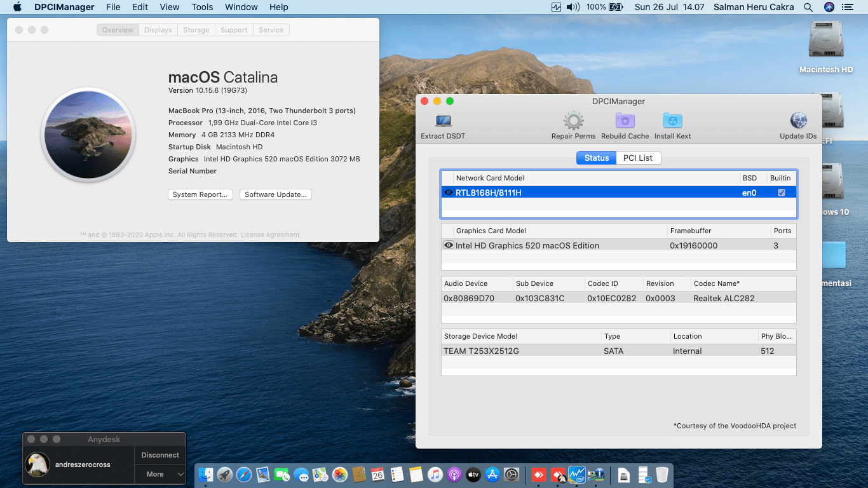
Task: Click the System Report button
Action: pyautogui.click(x=200, y=194)
